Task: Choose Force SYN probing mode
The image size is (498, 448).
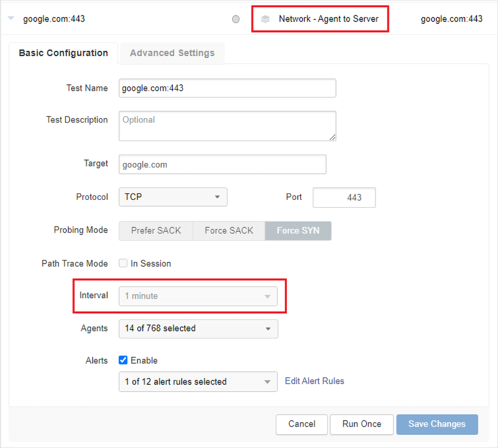Action: (298, 231)
